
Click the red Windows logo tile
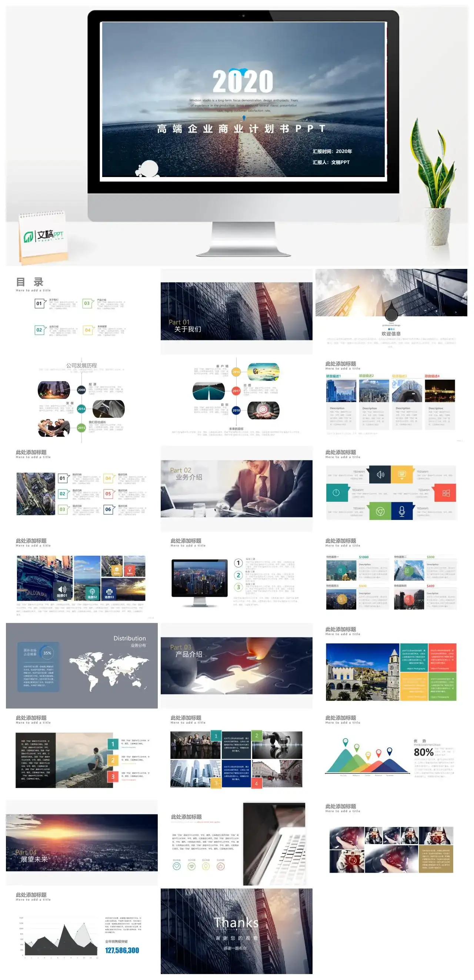point(446,493)
